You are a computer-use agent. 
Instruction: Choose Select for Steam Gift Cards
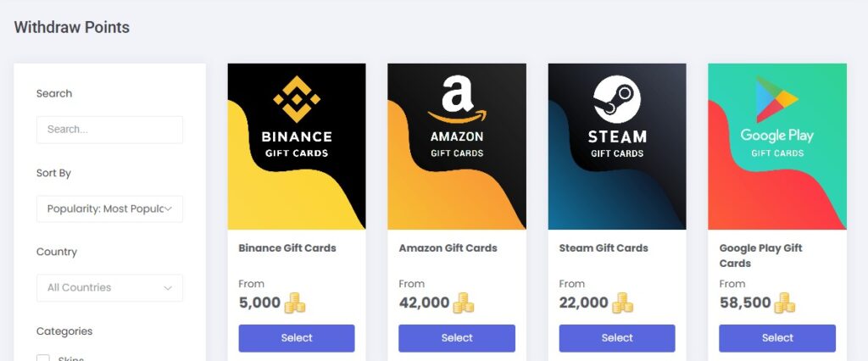click(617, 338)
